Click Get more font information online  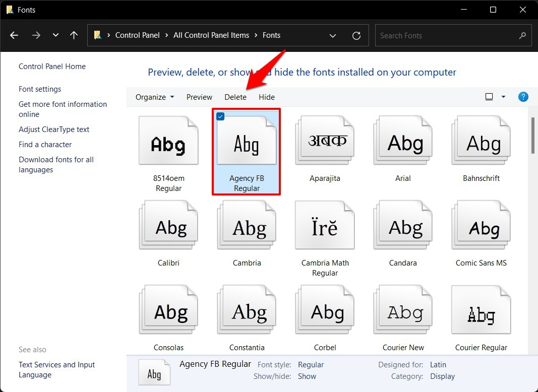tap(63, 109)
